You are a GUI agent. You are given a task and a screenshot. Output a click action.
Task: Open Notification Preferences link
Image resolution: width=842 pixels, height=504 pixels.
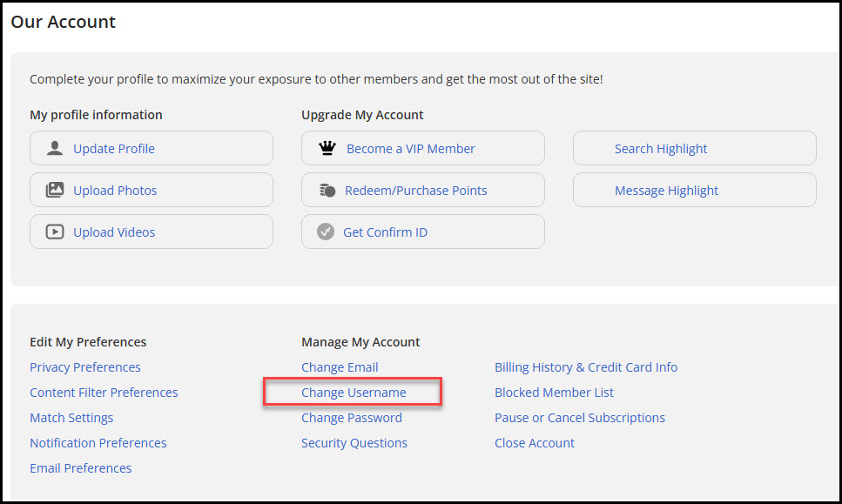click(98, 443)
